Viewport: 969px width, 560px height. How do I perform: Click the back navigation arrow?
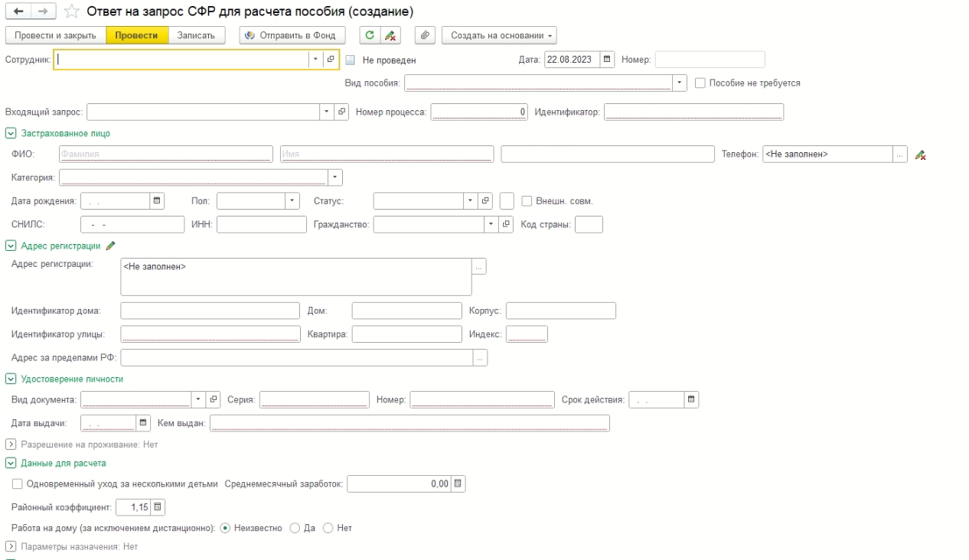pyautogui.click(x=16, y=12)
